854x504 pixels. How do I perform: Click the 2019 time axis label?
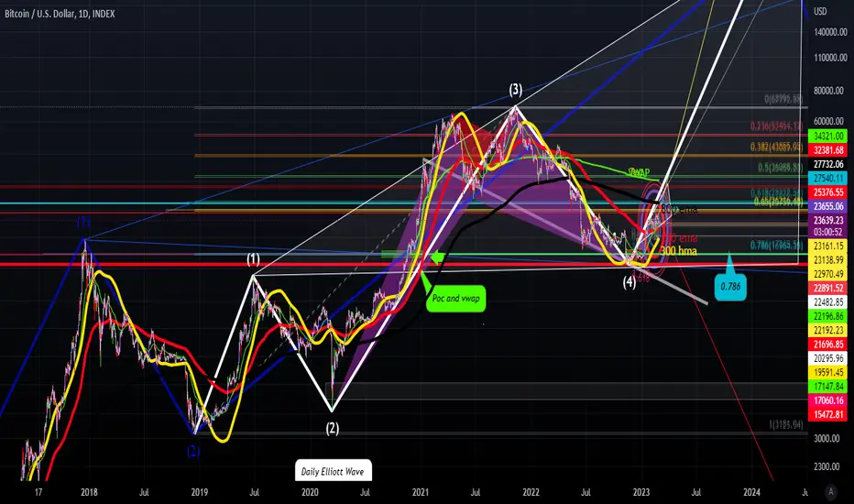point(200,492)
